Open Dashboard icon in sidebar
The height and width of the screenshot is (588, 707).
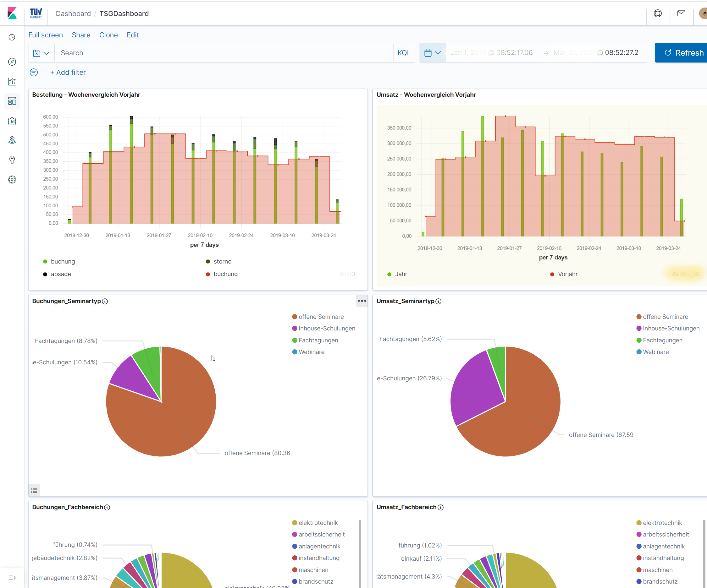(x=12, y=101)
